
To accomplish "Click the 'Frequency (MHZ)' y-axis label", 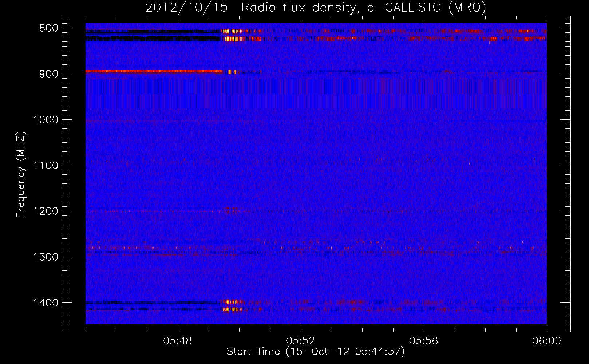I will (21, 175).
